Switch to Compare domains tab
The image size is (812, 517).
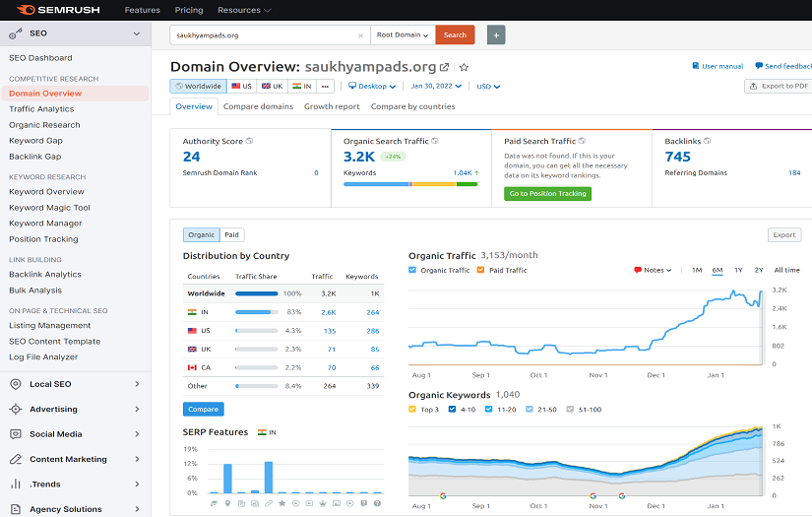tap(258, 106)
